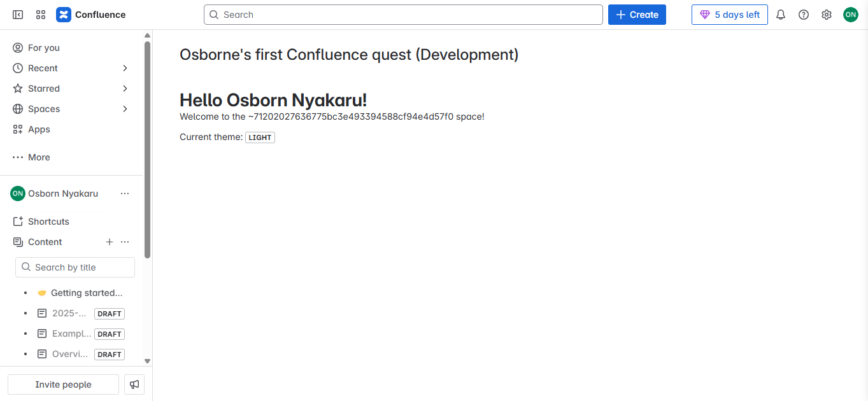Viewport: 868px width, 401px height.
Task: Click the Spaces globe icon
Action: coord(18,109)
